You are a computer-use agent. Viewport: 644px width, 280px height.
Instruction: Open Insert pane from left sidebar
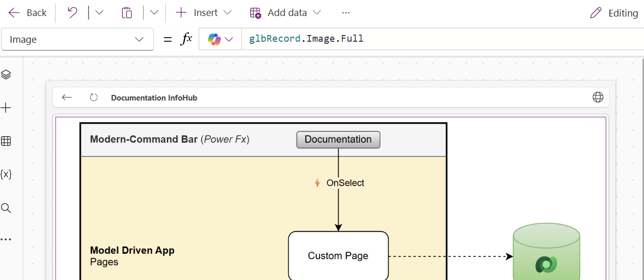pyautogui.click(x=6, y=108)
